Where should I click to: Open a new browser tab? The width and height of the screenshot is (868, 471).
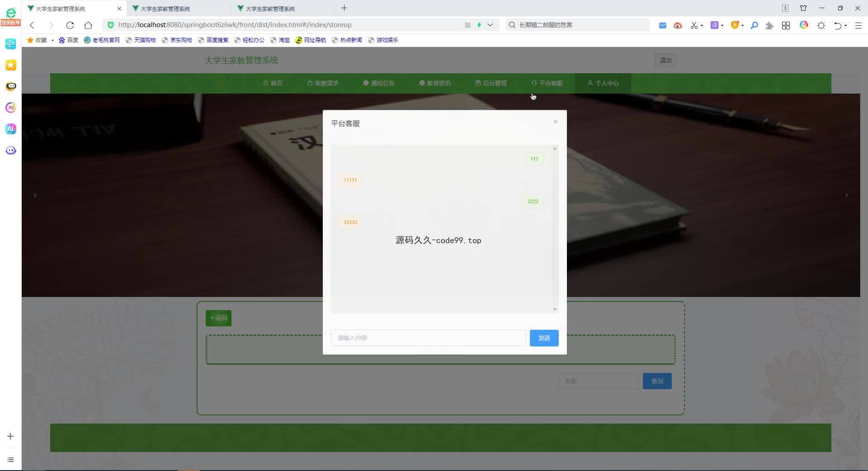(344, 8)
